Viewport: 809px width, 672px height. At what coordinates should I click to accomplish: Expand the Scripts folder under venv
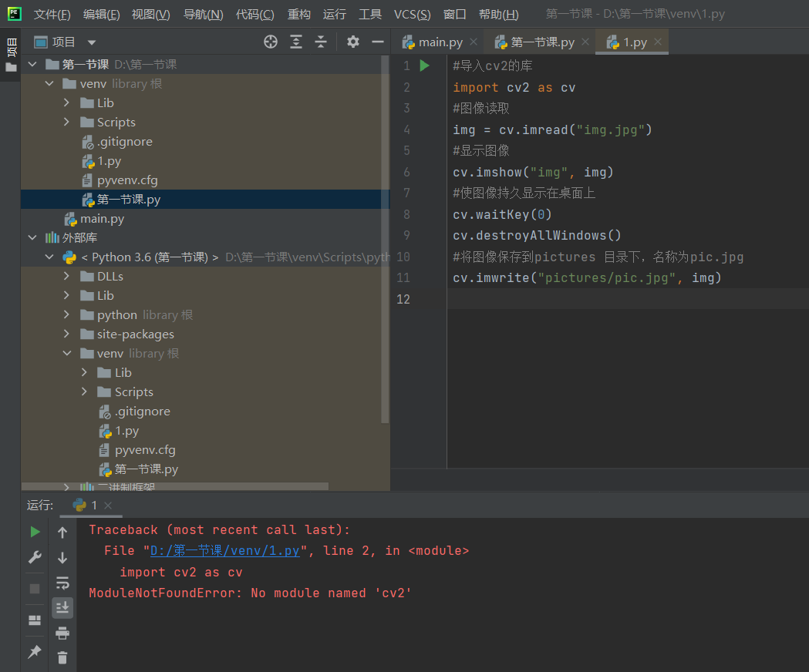point(67,123)
